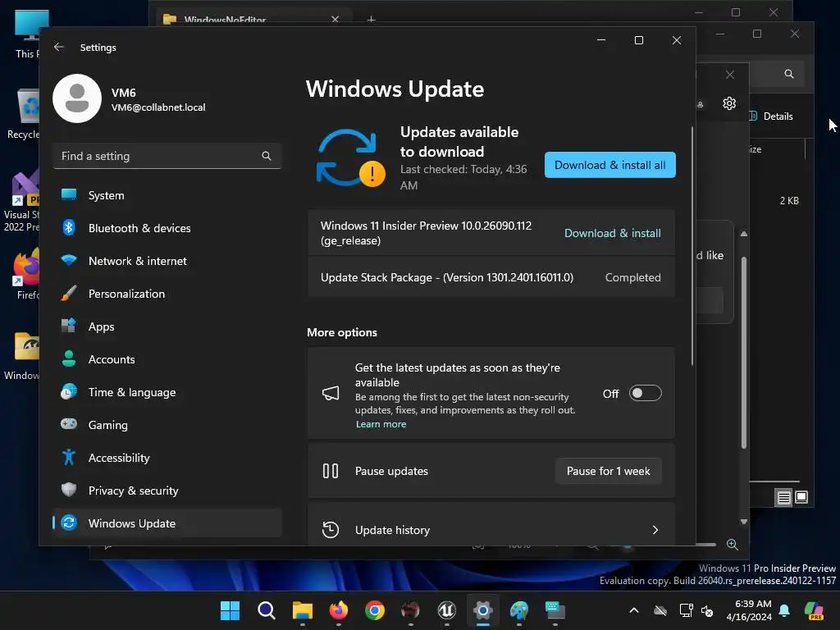Screen dimensions: 840x630
Task: Click the muted volume tray icon
Action: (x=707, y=610)
